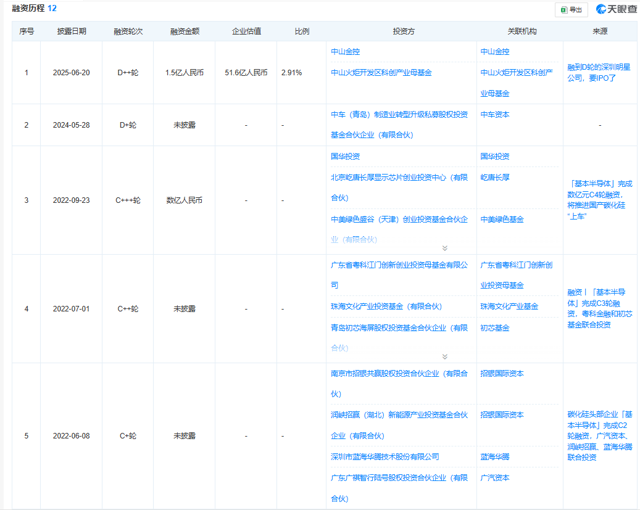Open 国华投资 link in 投资方 column
640x510 pixels.
345,157
